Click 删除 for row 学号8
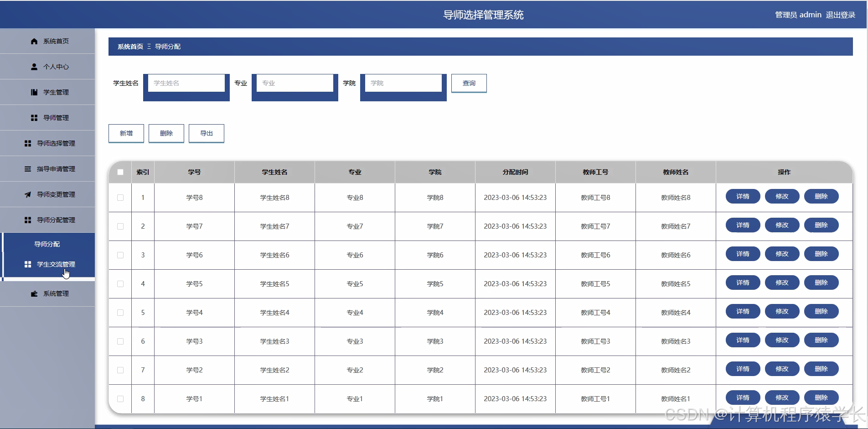 tap(821, 196)
